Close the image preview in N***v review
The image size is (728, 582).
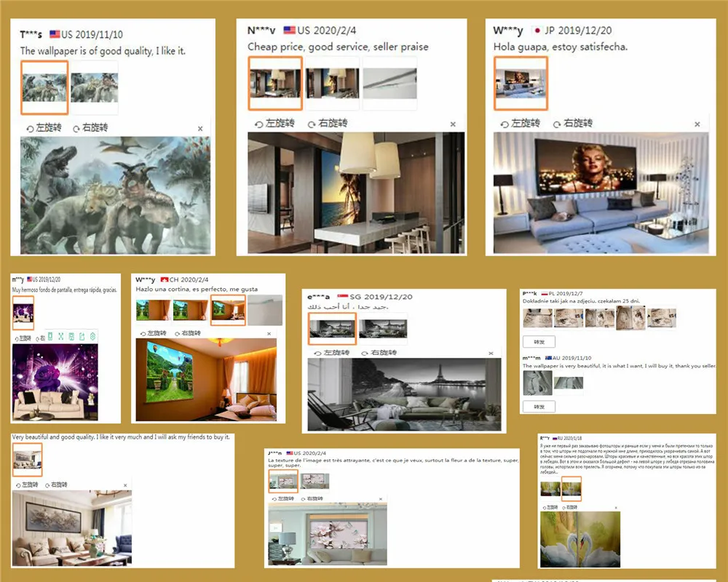[453, 124]
